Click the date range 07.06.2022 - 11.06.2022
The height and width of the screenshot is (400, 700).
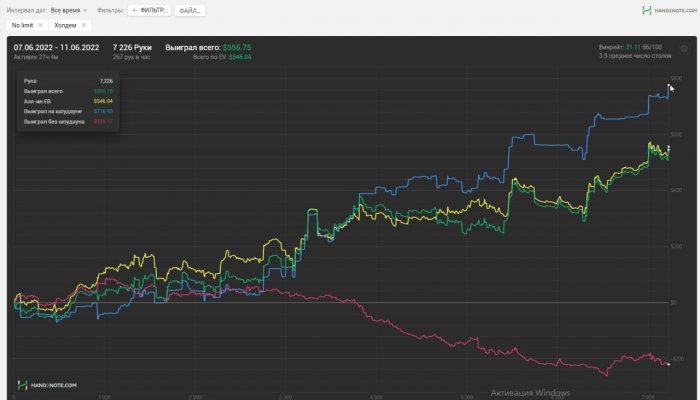pos(55,47)
